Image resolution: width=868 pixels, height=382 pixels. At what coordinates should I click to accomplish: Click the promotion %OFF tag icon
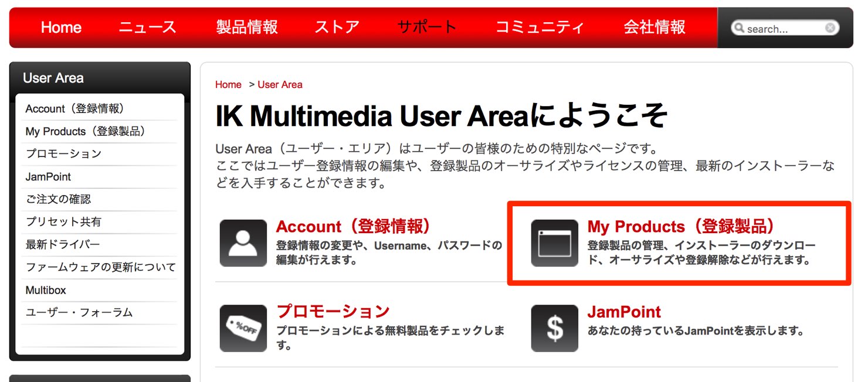[x=243, y=328]
